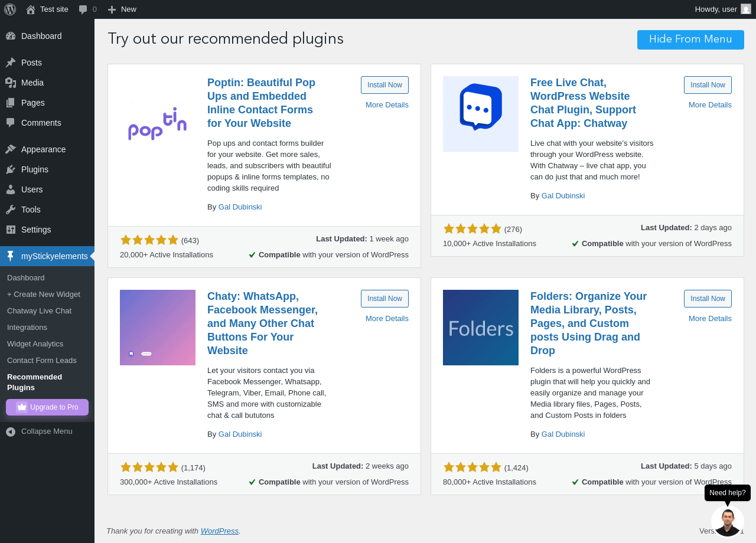Image resolution: width=756 pixels, height=543 pixels.
Task: Click the Collapse Menu arrow icon
Action: point(11,431)
